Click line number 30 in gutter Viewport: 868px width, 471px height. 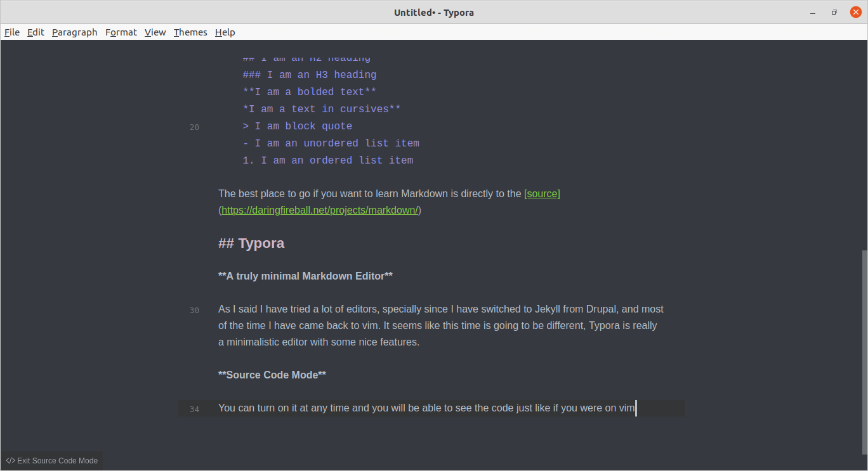click(x=194, y=311)
